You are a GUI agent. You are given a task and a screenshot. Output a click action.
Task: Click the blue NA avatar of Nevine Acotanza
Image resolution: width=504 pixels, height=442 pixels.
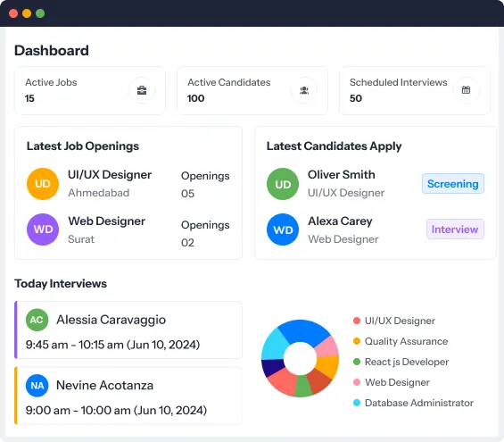[x=37, y=386]
